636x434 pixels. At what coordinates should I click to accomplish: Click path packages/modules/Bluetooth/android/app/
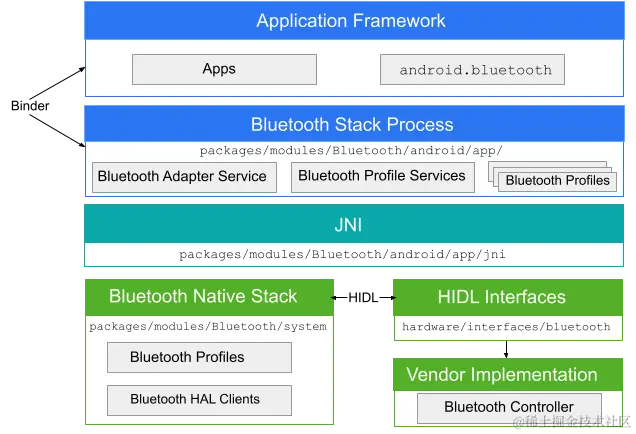[x=351, y=150]
